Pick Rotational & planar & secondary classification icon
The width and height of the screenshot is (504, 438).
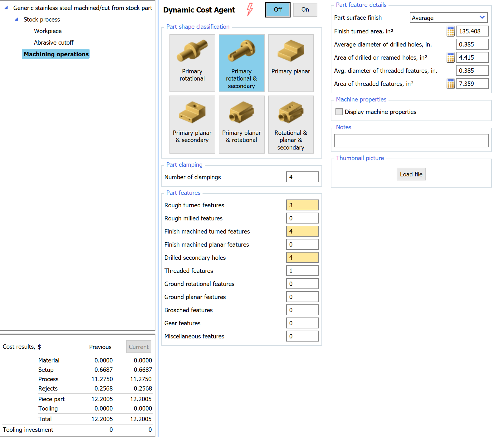(291, 124)
